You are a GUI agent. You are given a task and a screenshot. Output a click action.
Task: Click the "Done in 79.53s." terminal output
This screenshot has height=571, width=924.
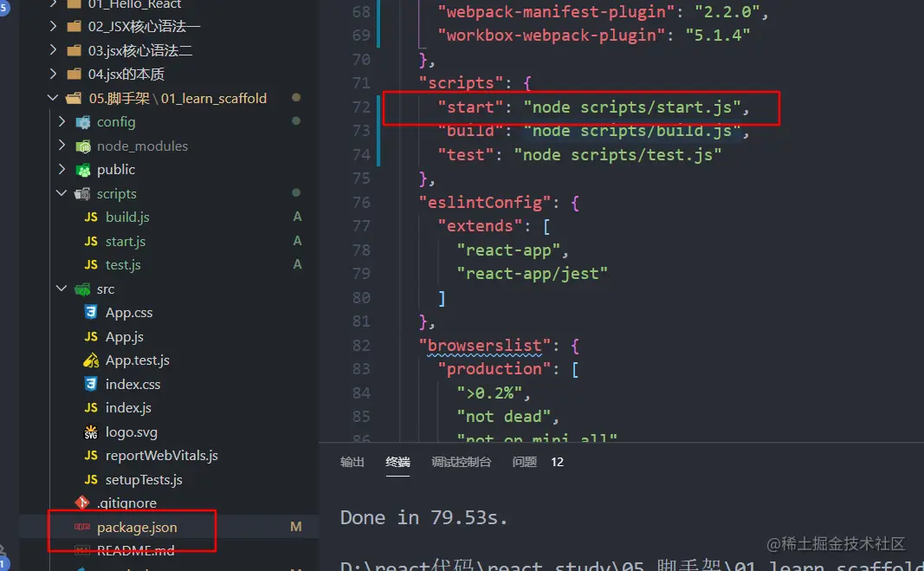pyautogui.click(x=423, y=517)
